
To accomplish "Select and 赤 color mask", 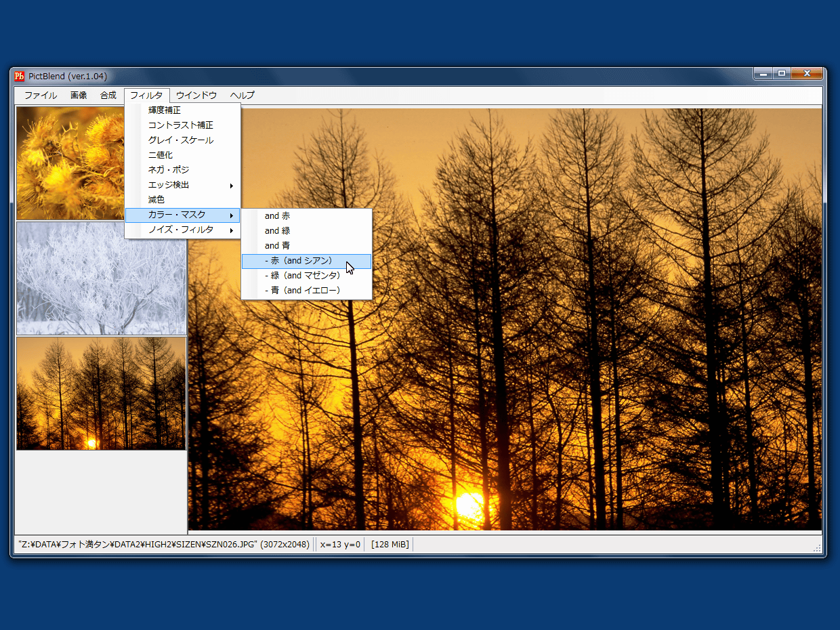I will [x=277, y=216].
